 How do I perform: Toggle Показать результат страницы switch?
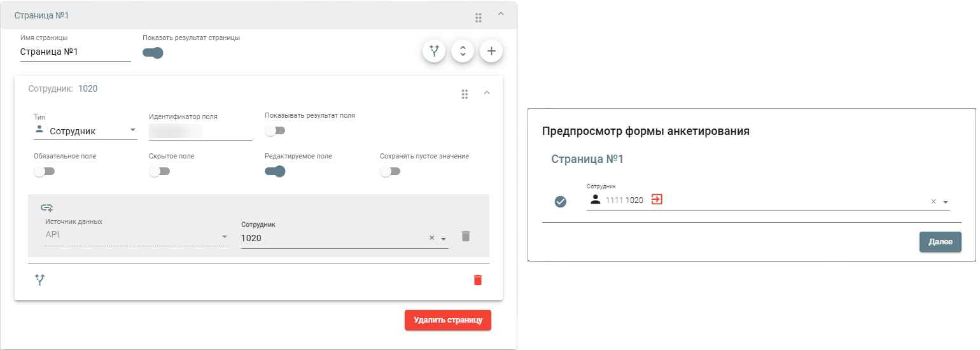pos(153,53)
